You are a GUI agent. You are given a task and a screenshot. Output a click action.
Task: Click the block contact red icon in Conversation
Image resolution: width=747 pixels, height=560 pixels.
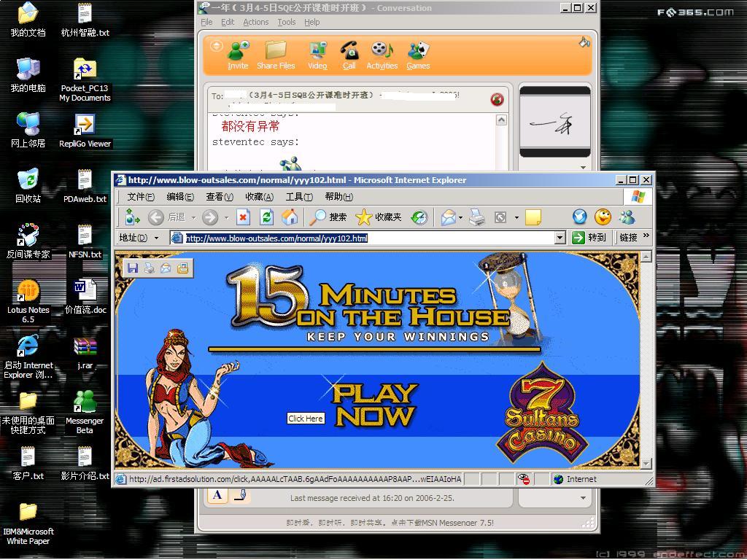(497, 99)
